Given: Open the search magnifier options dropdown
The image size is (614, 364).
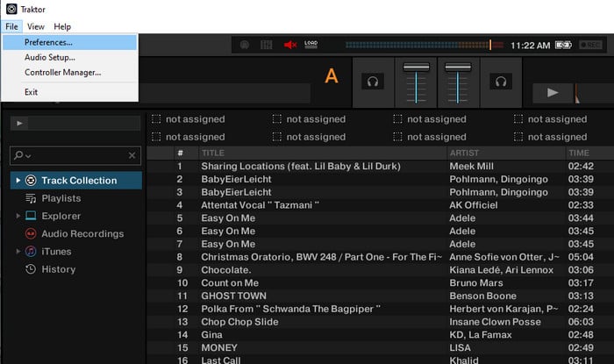Looking at the screenshot, I should tap(22, 156).
